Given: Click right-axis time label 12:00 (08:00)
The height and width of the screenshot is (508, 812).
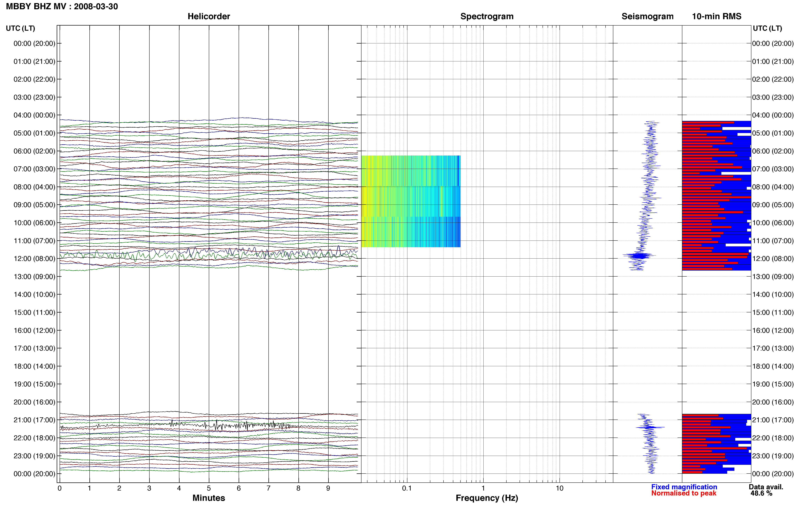Looking at the screenshot, I should 773,259.
